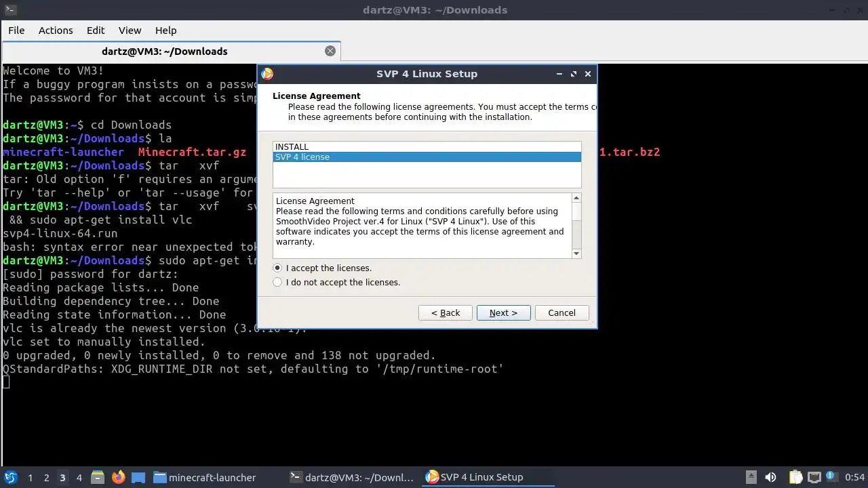The height and width of the screenshot is (488, 868).
Task: Switch to workspace 1 in the panel
Action: (x=30, y=477)
